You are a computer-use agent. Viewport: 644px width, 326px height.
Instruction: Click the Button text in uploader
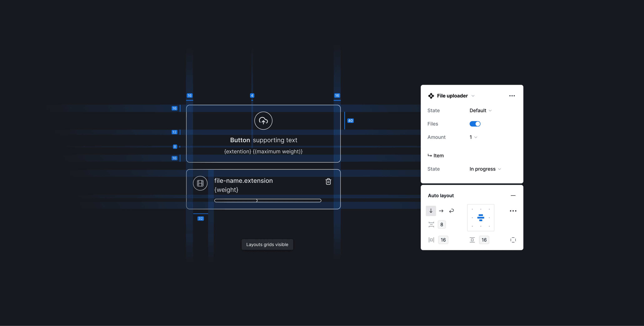pyautogui.click(x=240, y=140)
